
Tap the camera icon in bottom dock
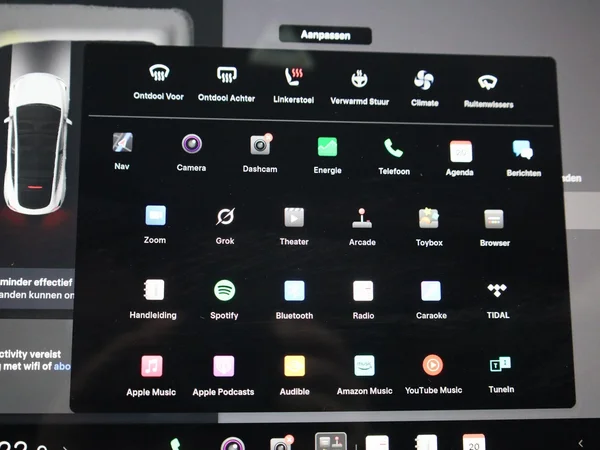point(233,444)
